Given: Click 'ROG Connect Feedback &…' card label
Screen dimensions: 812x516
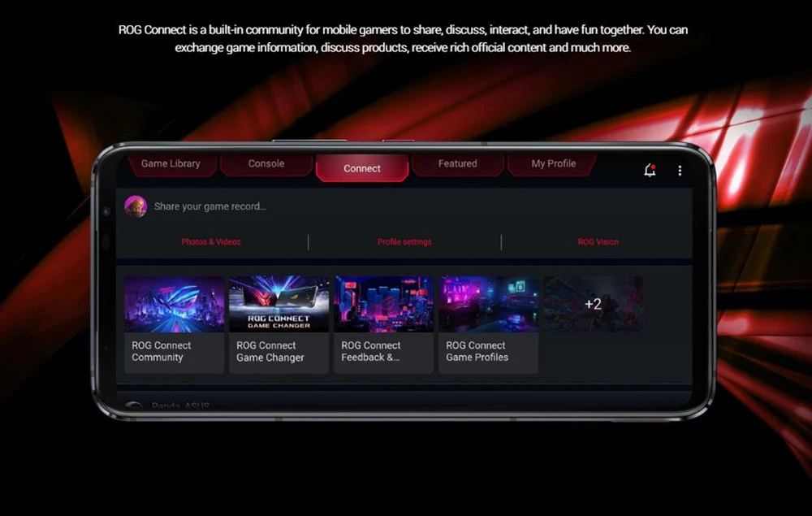Looking at the screenshot, I should click(371, 351).
